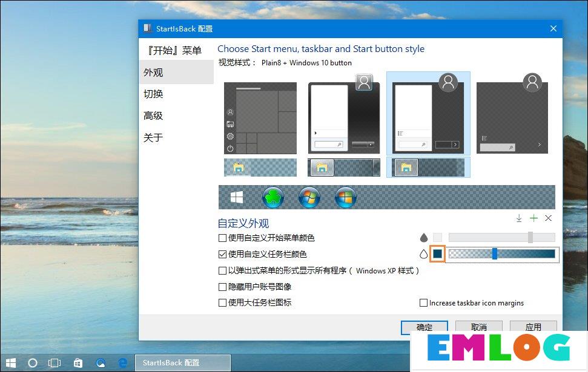This screenshot has height=372, width=588.
Task: Click the StartIsBack 配置 taskbar button
Action: 183,363
